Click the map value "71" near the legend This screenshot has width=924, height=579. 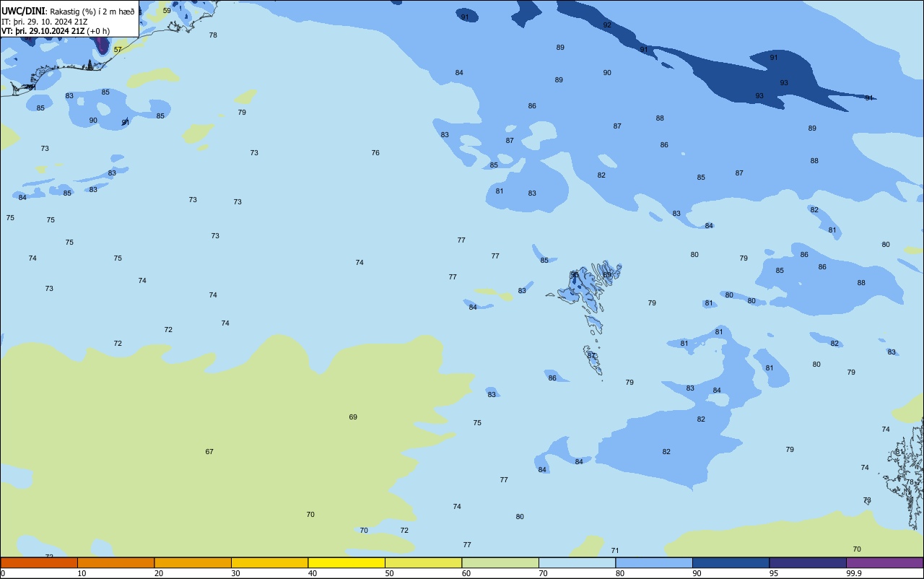615,551
